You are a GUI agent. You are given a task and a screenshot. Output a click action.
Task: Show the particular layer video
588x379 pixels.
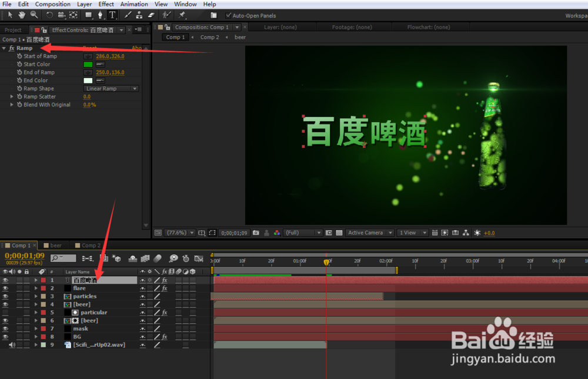(5, 313)
